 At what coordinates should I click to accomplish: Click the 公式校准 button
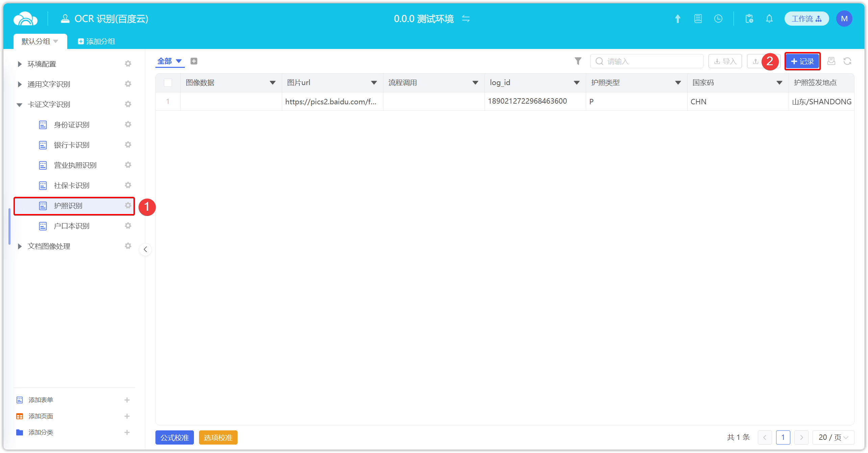pos(174,437)
